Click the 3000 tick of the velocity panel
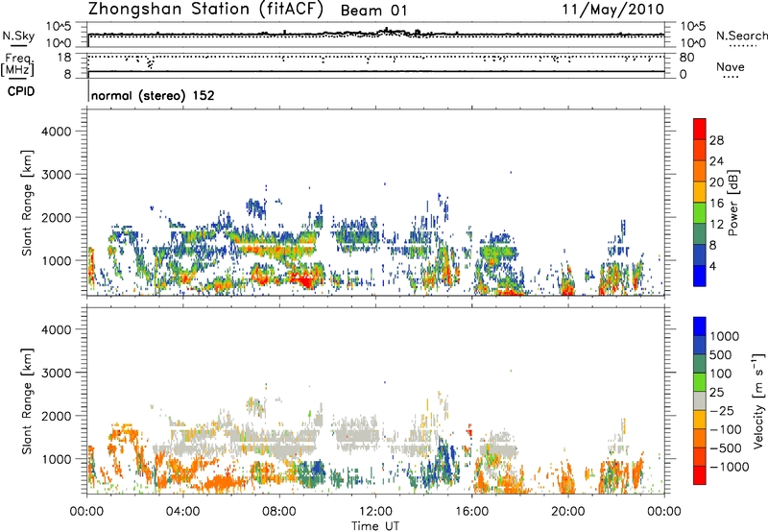Image resolution: width=768 pixels, height=532 pixels. pyautogui.click(x=57, y=373)
